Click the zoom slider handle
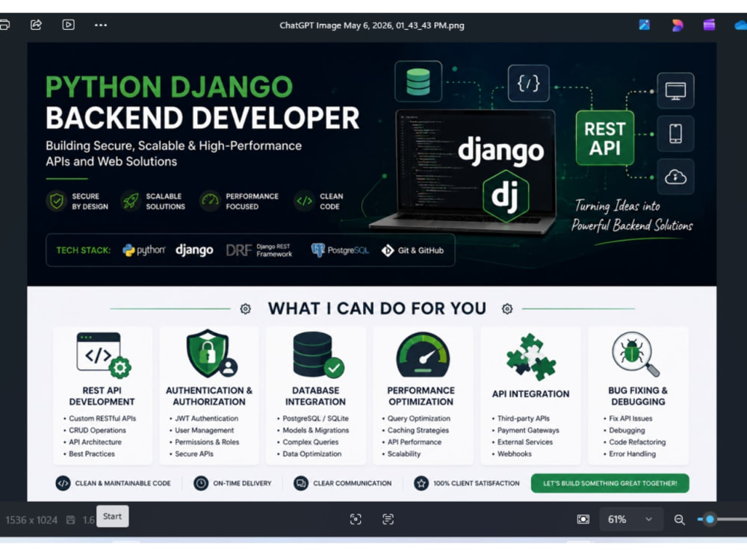 pyautogui.click(x=710, y=519)
